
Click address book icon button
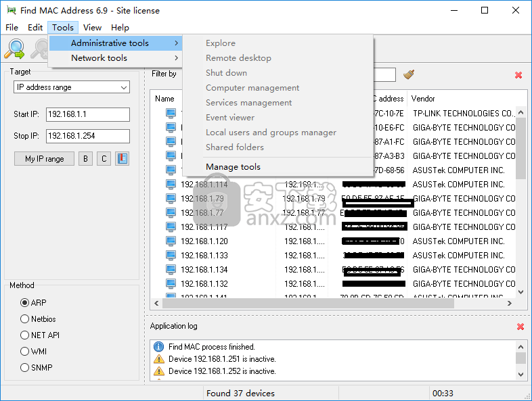(122, 159)
